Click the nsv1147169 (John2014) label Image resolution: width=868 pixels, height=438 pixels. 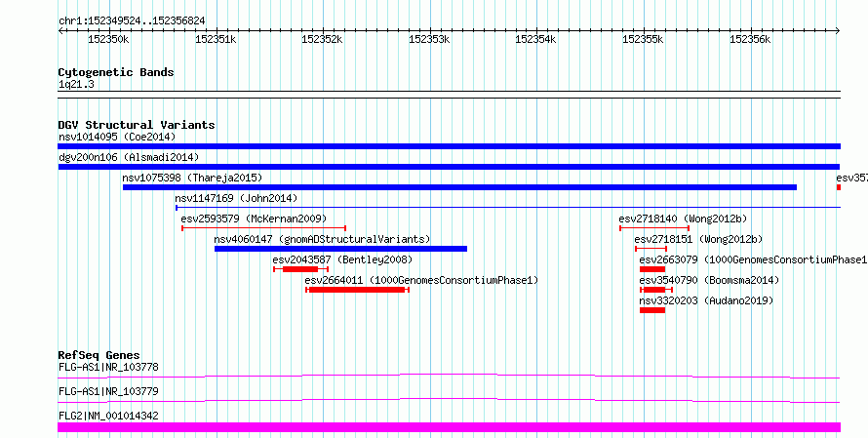click(x=236, y=198)
